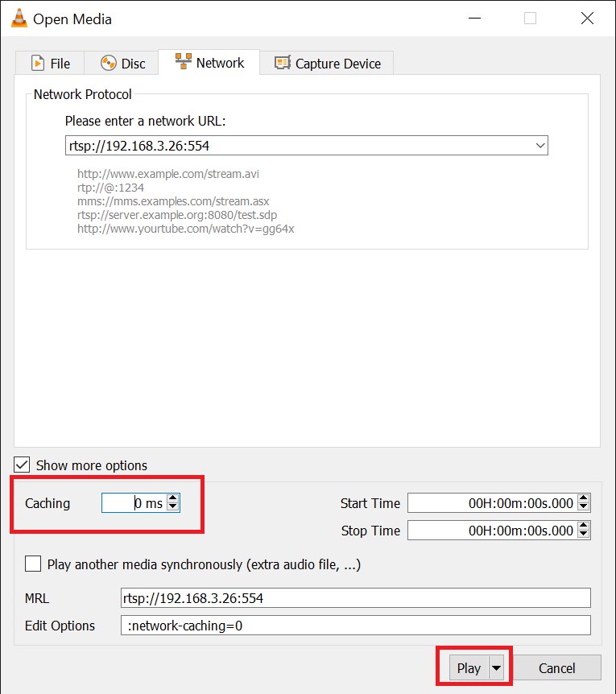Screen dimensions: 616x694
Task: Uncheck Show more options checkbox
Action: pyautogui.click(x=23, y=465)
